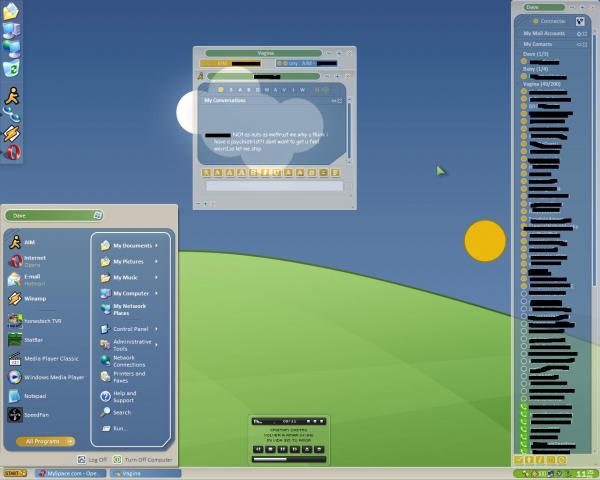Click the contact list scrollbar

coord(594,159)
